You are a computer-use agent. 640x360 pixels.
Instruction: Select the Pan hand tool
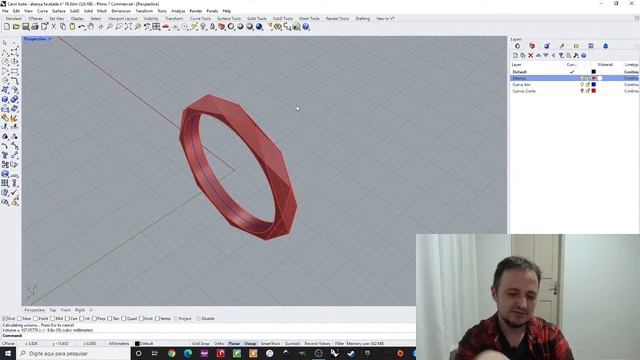pyautogui.click(x=91, y=27)
